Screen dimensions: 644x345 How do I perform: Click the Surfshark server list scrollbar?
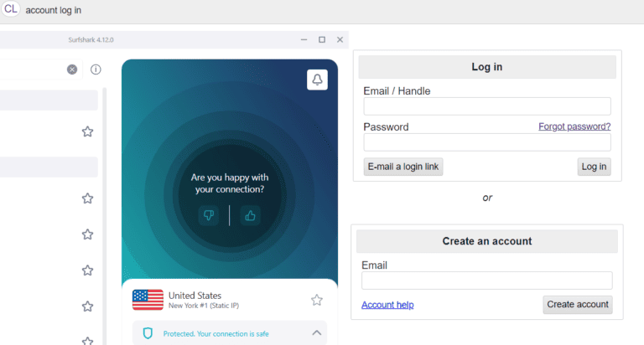pyautogui.click(x=104, y=216)
